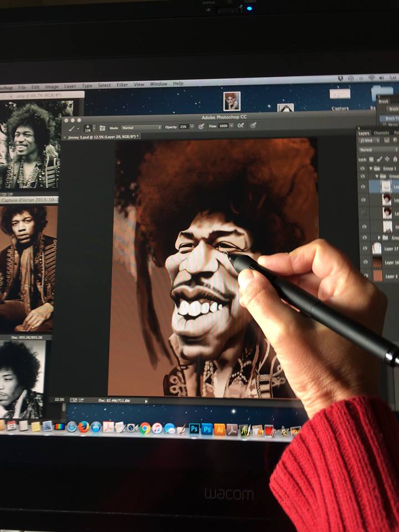The height and width of the screenshot is (532, 399).
Task: Click the Opacity value field showing 21%
Action: tap(183, 126)
